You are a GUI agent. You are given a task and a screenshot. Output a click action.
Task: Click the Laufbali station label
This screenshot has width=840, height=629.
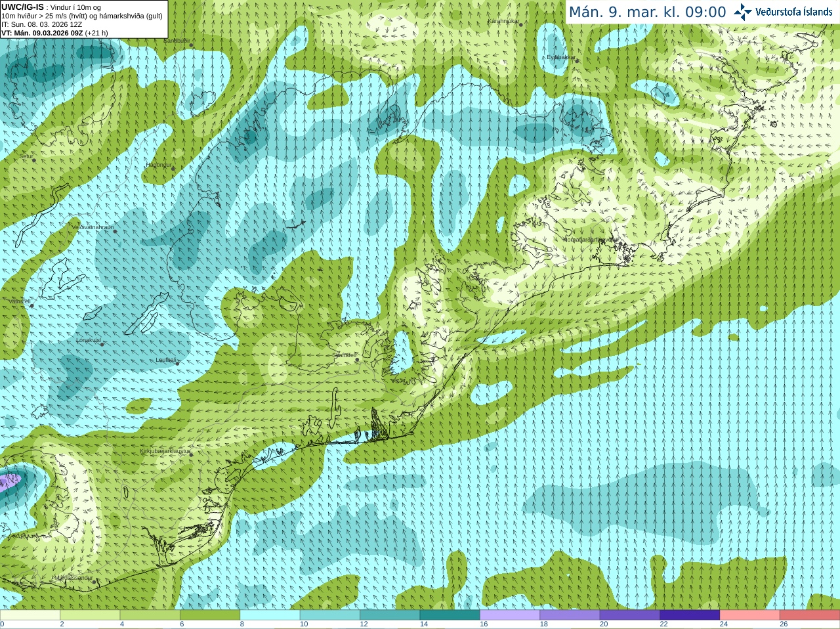point(166,360)
